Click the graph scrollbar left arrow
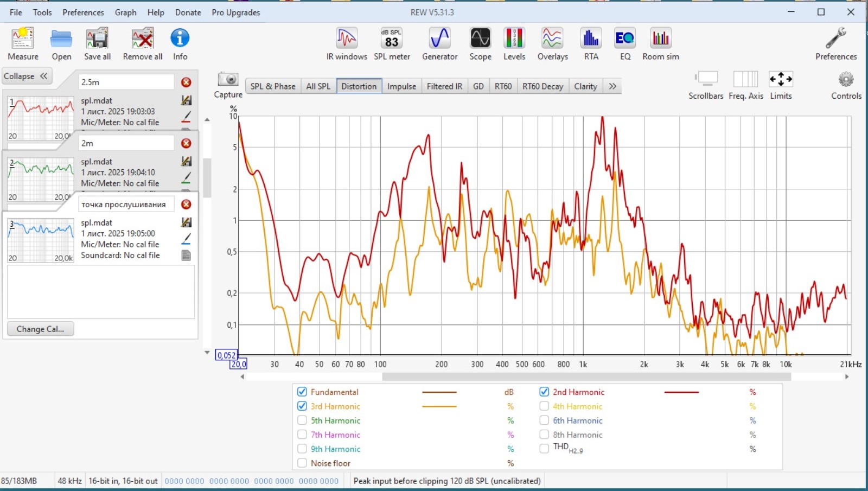Viewport: 868px width, 491px height. click(x=242, y=377)
